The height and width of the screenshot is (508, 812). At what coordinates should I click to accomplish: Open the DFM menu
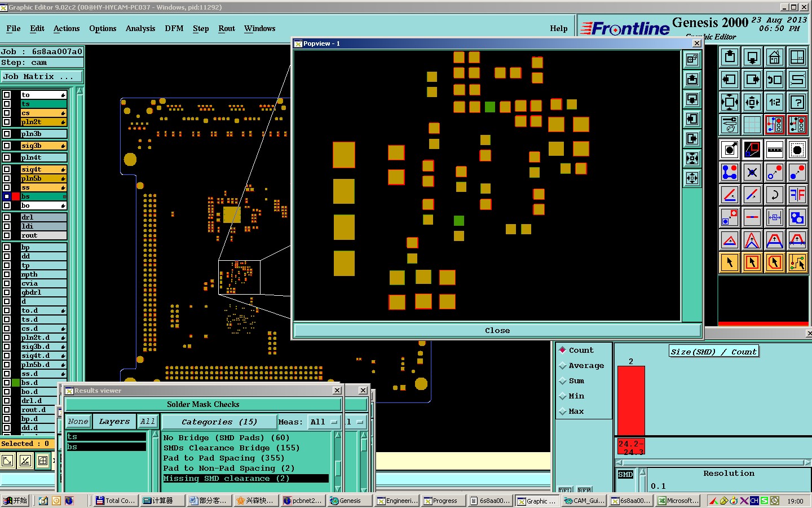(x=174, y=29)
